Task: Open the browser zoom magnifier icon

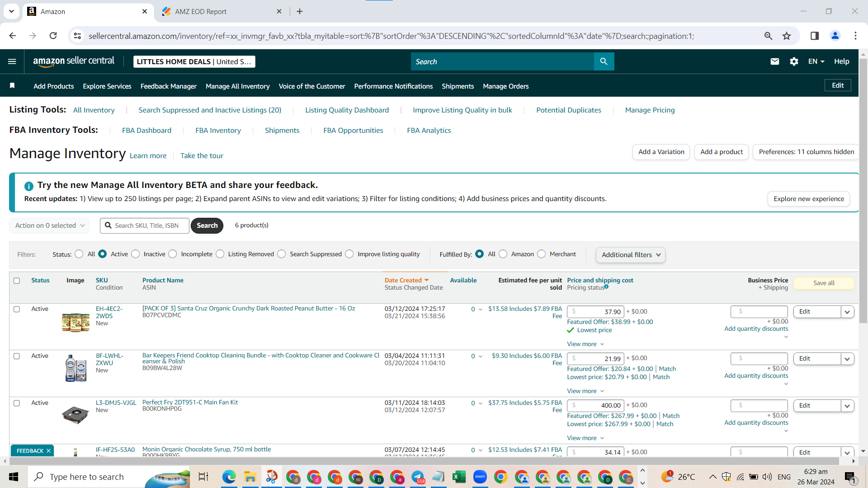Action: (768, 36)
